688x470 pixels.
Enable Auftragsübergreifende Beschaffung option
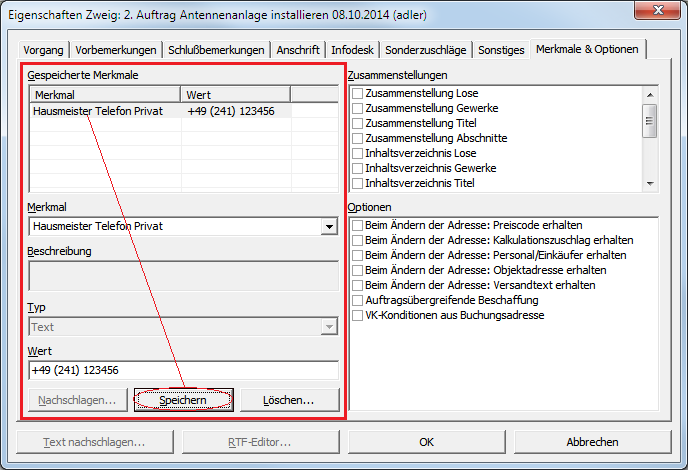coord(358,300)
